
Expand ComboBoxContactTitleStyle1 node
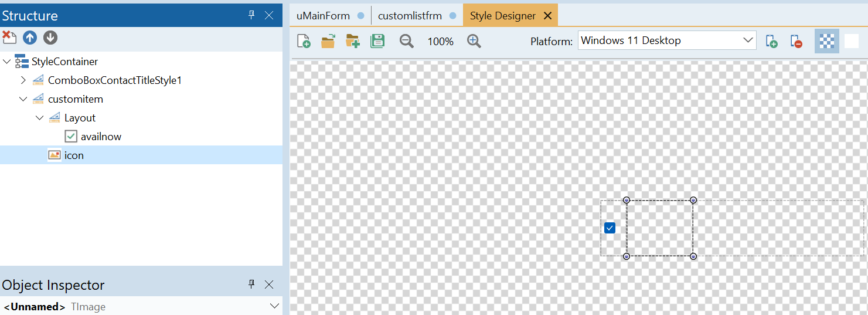[23, 80]
